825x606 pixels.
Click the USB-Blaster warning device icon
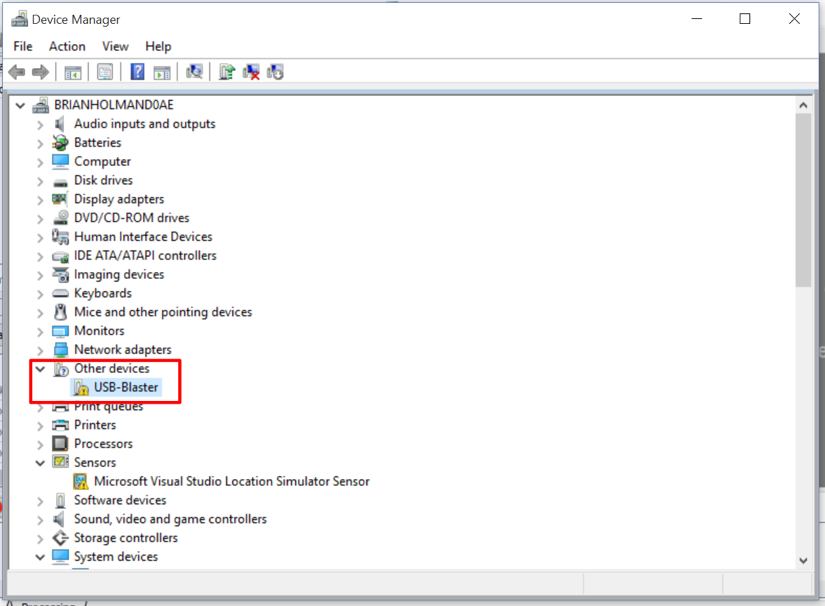click(x=81, y=388)
